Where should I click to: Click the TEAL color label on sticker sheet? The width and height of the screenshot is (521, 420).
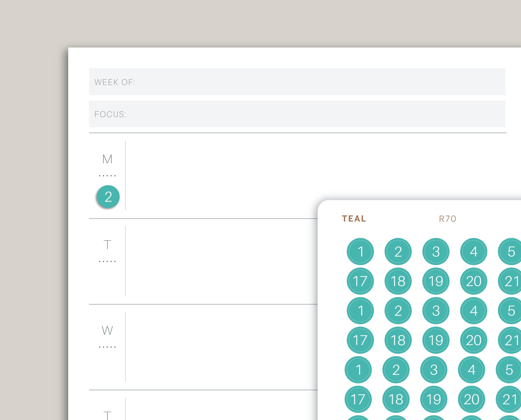[x=354, y=219]
